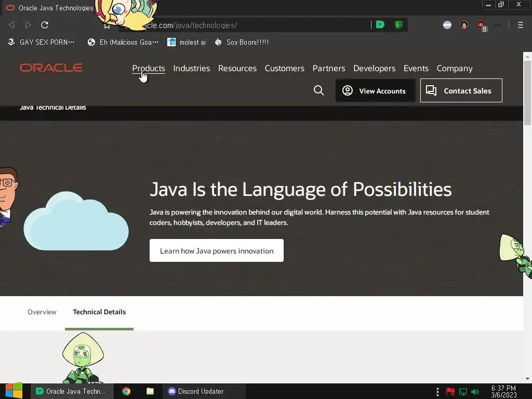
Task: Click the page vertical scrollbar thumb
Action: 527,94
